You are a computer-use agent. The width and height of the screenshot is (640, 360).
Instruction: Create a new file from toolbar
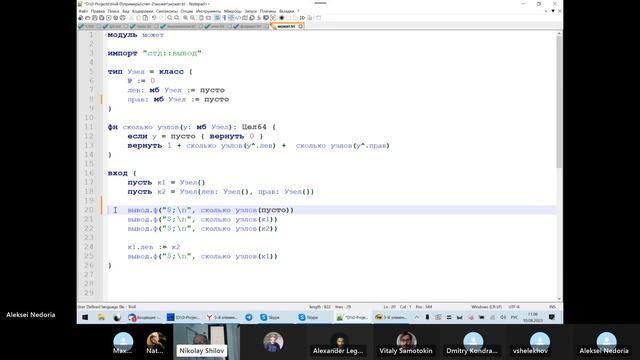[x=80, y=18]
